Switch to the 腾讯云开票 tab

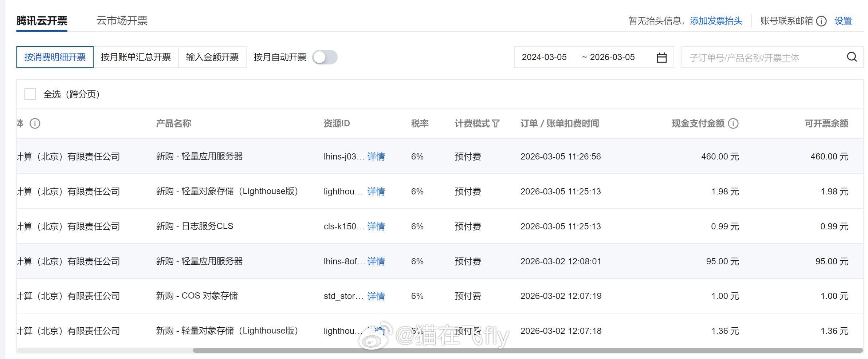42,21
